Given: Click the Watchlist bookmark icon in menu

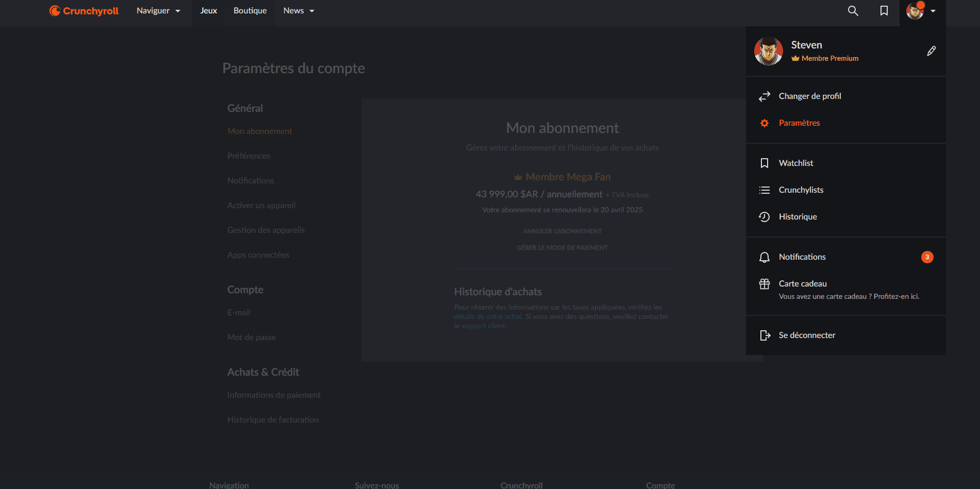Looking at the screenshot, I should pyautogui.click(x=765, y=163).
